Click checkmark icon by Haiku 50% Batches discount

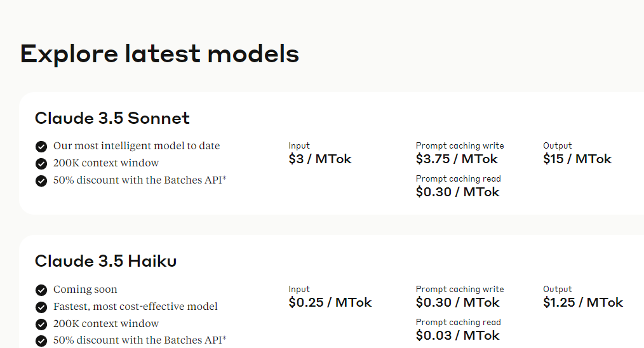41,340
